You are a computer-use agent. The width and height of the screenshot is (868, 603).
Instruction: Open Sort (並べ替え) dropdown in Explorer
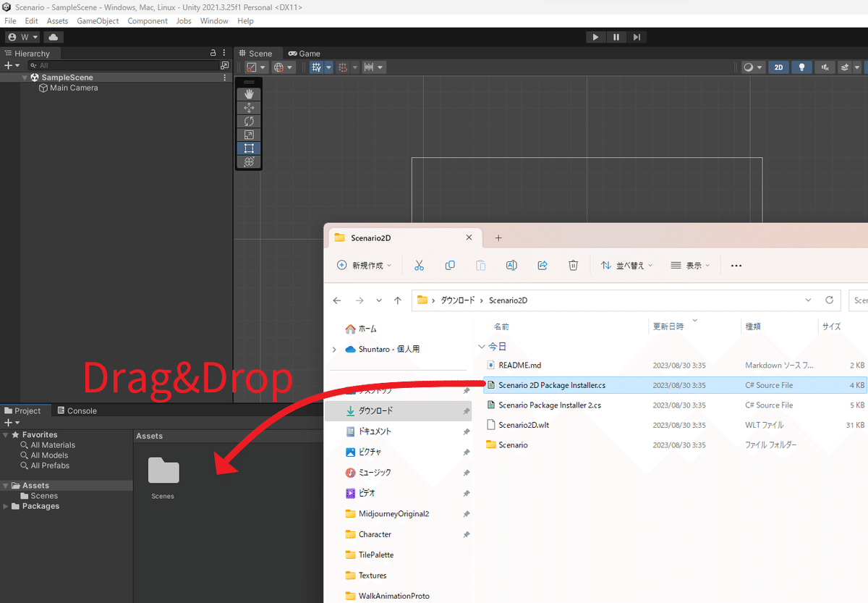pyautogui.click(x=626, y=266)
